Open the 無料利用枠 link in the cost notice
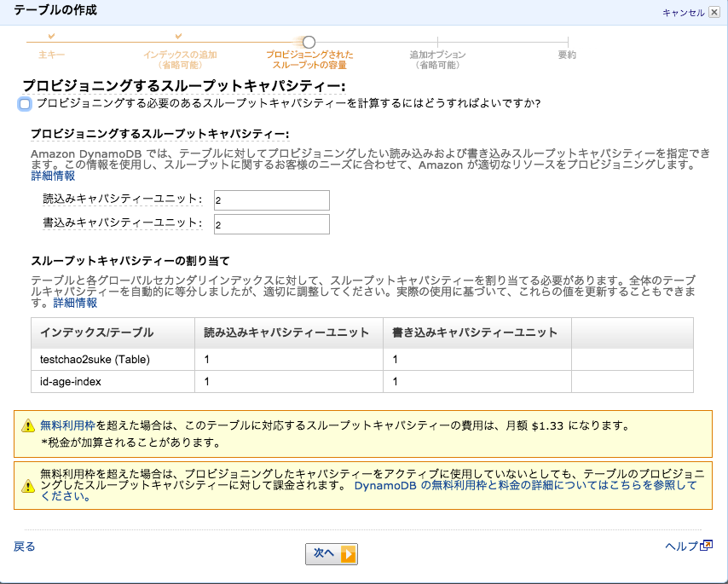The image size is (728, 584). tap(67, 425)
